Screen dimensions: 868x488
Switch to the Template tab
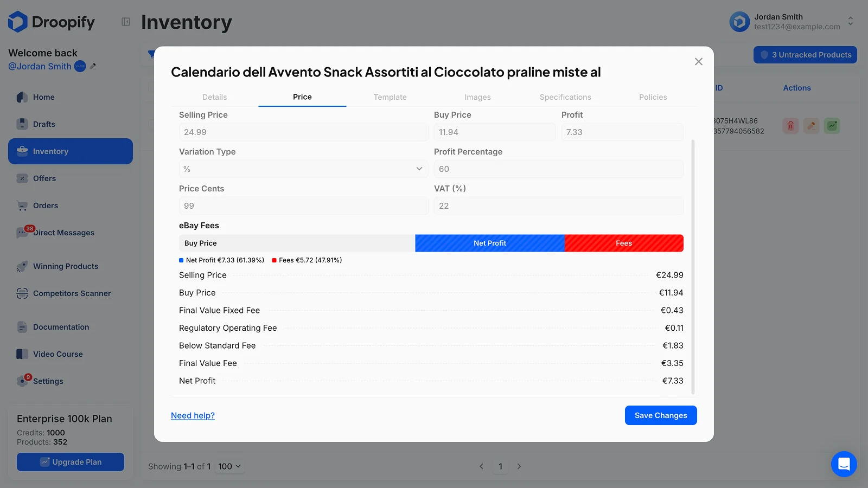(x=390, y=97)
